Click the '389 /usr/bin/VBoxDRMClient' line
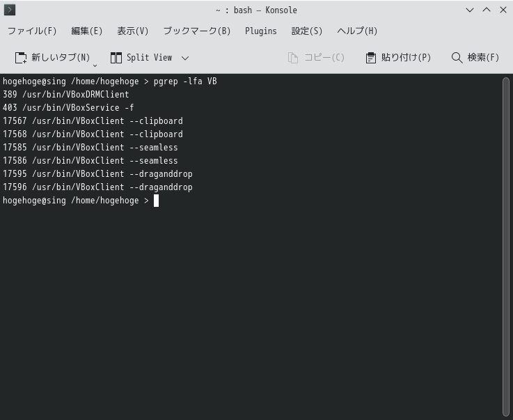 (65, 94)
